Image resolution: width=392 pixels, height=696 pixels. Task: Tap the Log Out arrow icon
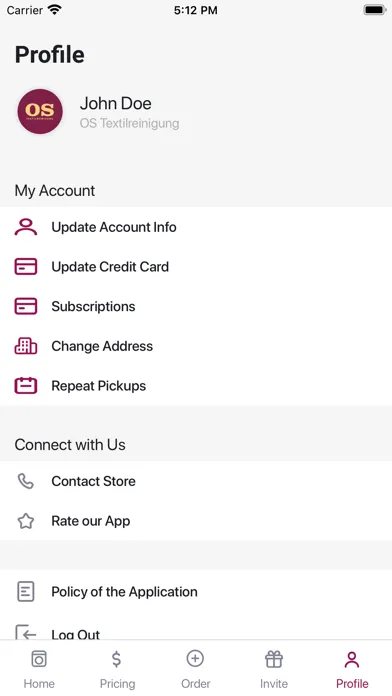click(x=26, y=633)
